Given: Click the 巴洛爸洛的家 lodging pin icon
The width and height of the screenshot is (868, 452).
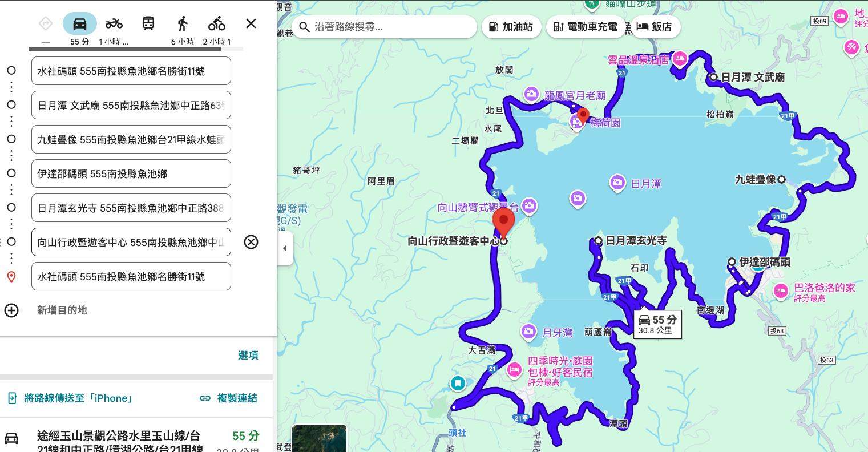Looking at the screenshot, I should point(780,291).
